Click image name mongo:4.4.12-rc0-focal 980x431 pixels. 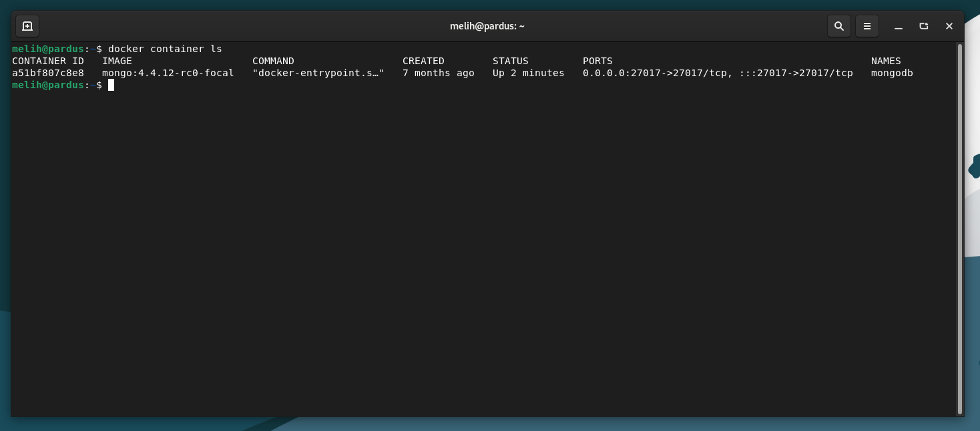point(168,73)
